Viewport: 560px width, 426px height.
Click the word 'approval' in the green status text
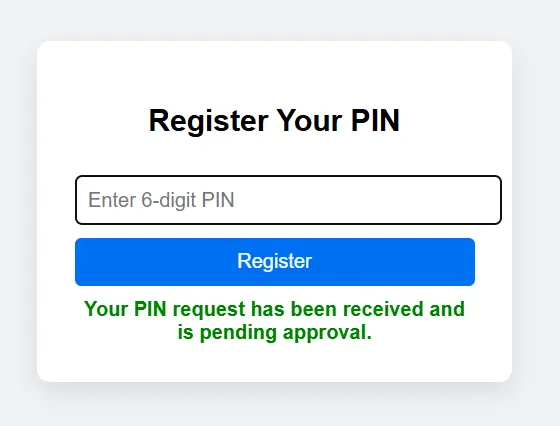(x=327, y=333)
